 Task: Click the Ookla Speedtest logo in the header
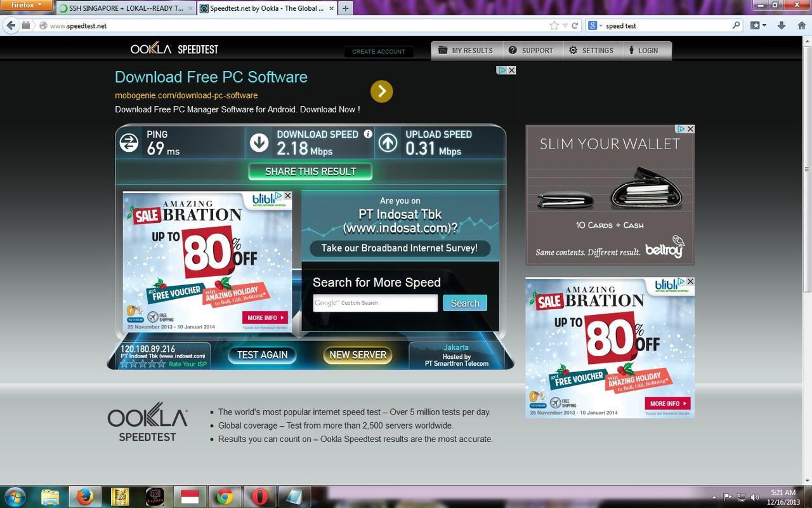click(174, 49)
